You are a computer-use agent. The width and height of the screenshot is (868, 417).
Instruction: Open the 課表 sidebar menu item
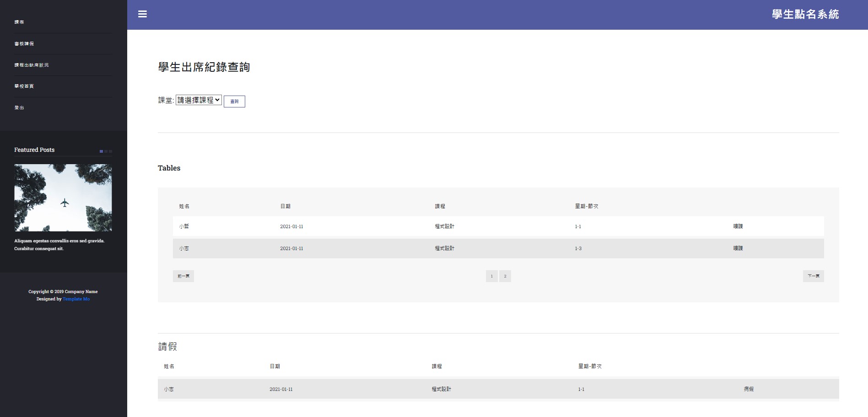pyautogui.click(x=19, y=22)
